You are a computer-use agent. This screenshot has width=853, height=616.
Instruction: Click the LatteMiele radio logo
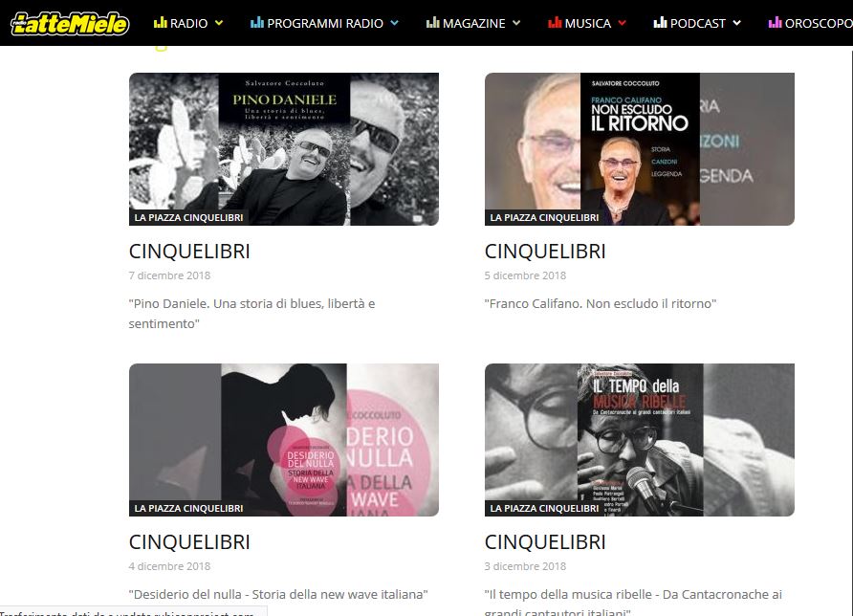pyautogui.click(x=70, y=23)
